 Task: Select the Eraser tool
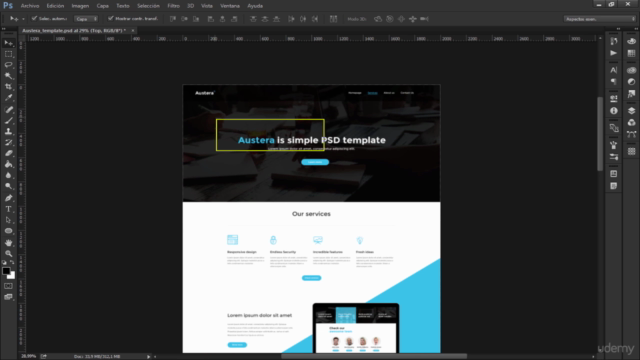pyautogui.click(x=9, y=153)
